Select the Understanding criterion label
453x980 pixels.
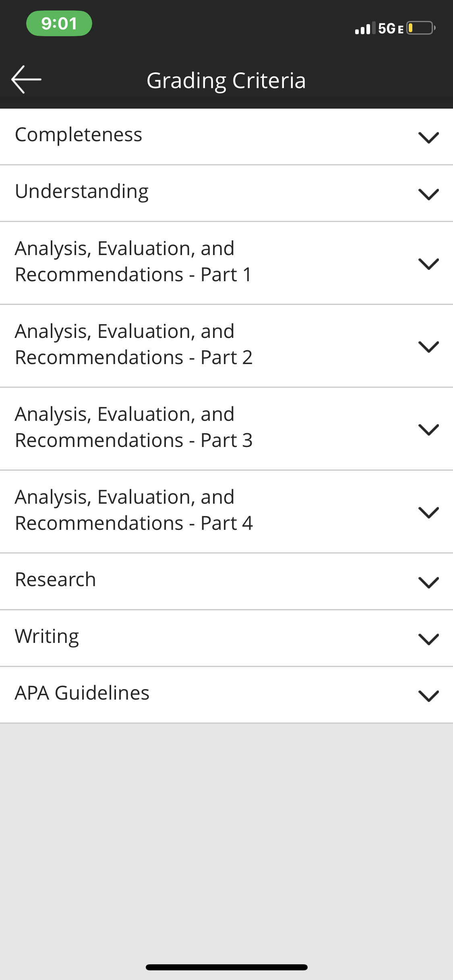point(82,191)
